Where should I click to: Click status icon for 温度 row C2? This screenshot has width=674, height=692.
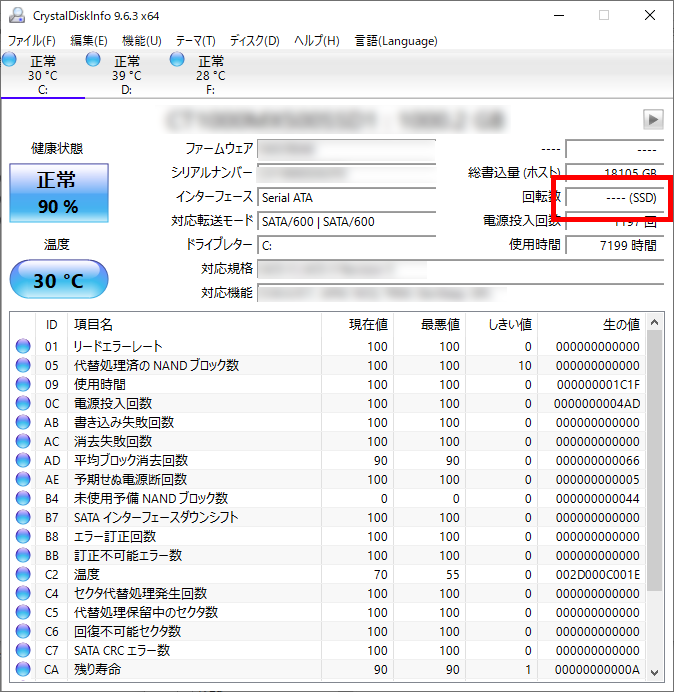(23, 574)
